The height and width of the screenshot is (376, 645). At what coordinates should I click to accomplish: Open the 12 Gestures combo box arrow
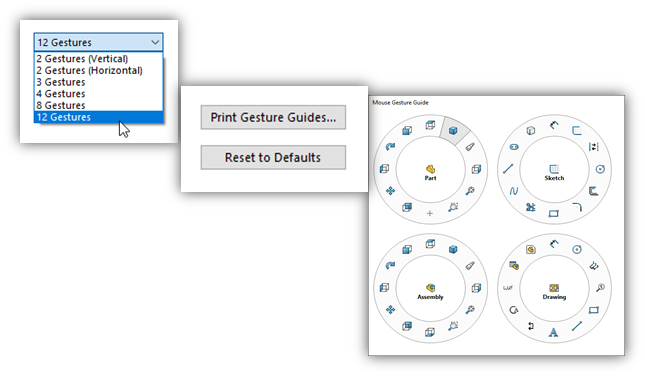pos(155,42)
